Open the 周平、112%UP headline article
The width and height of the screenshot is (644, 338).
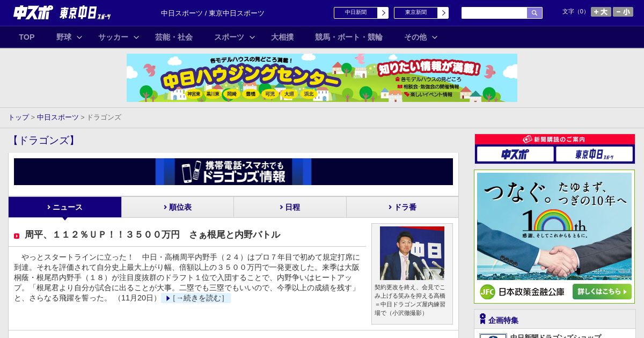152,234
